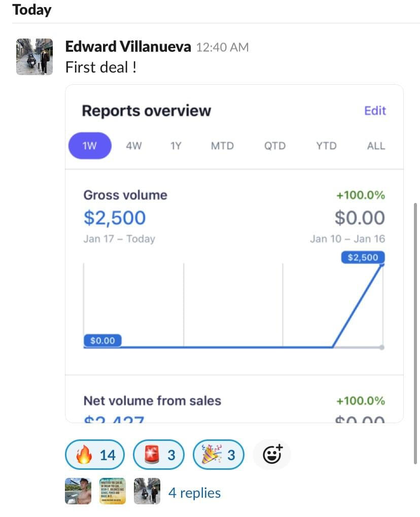Select the 4W time range tab

pos(134,146)
